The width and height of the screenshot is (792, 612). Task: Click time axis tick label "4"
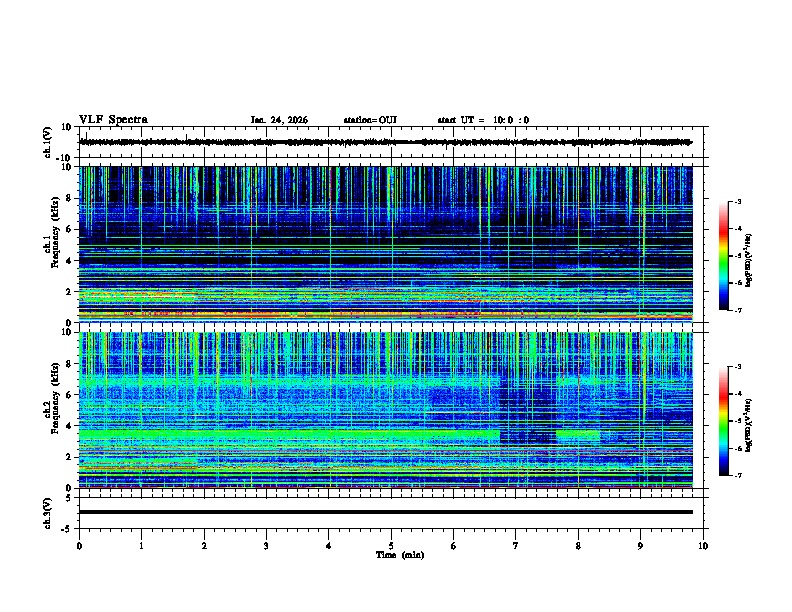click(329, 546)
